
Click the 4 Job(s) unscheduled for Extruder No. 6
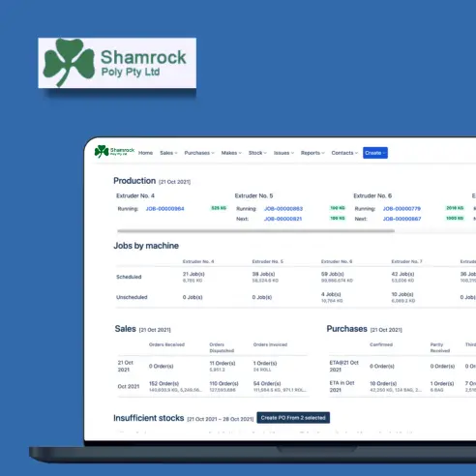[331, 294]
